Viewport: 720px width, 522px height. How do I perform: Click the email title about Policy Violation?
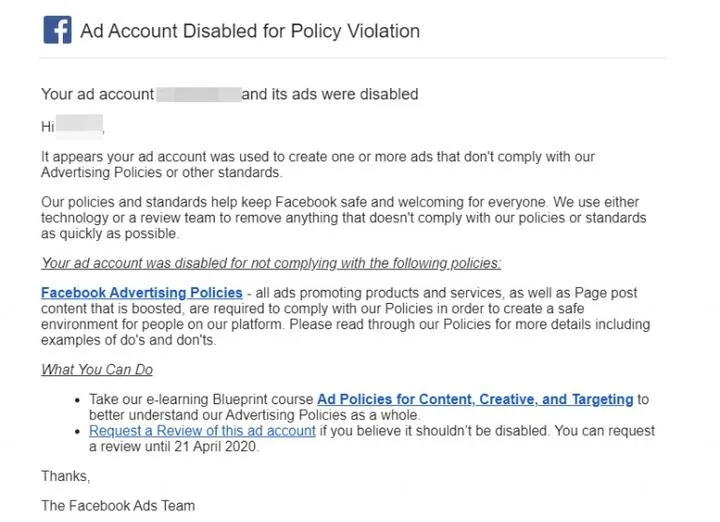point(250,31)
